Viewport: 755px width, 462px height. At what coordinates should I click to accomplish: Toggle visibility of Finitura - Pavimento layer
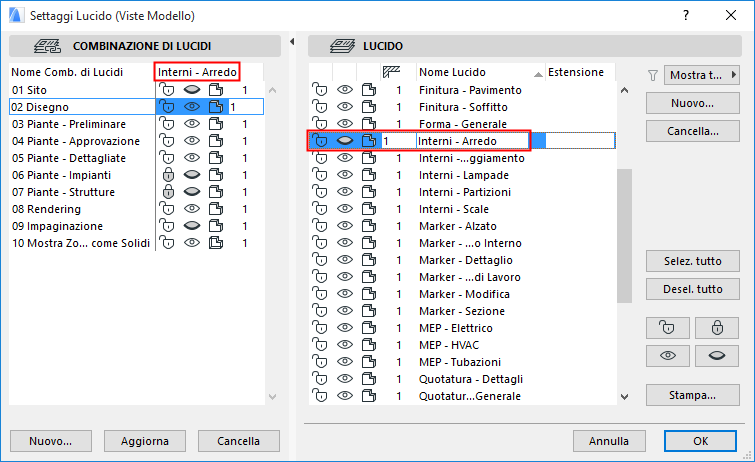344,90
